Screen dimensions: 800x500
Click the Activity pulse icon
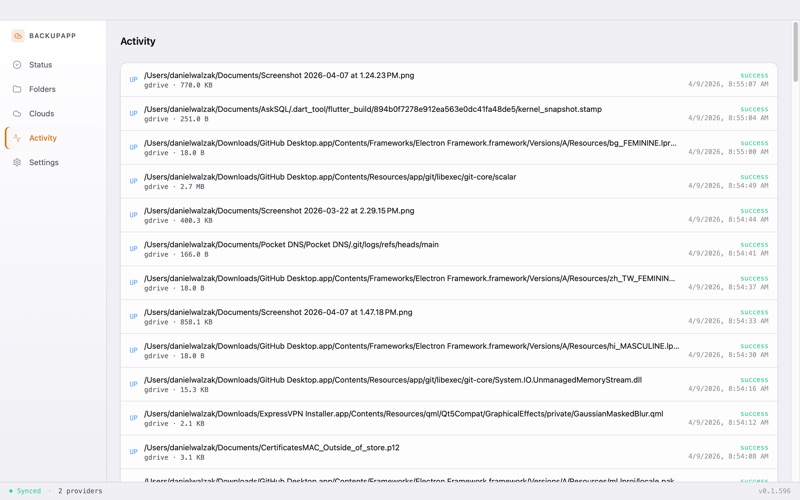click(x=17, y=138)
